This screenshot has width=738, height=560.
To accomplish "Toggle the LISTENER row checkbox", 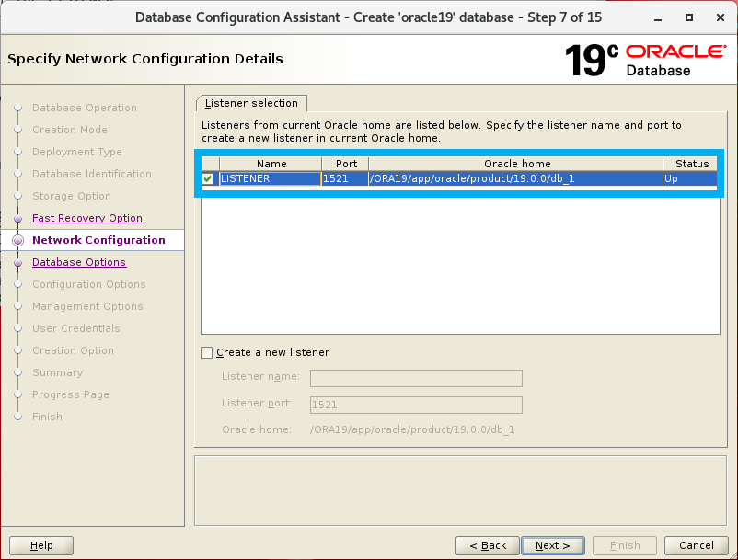I will pos(208,178).
